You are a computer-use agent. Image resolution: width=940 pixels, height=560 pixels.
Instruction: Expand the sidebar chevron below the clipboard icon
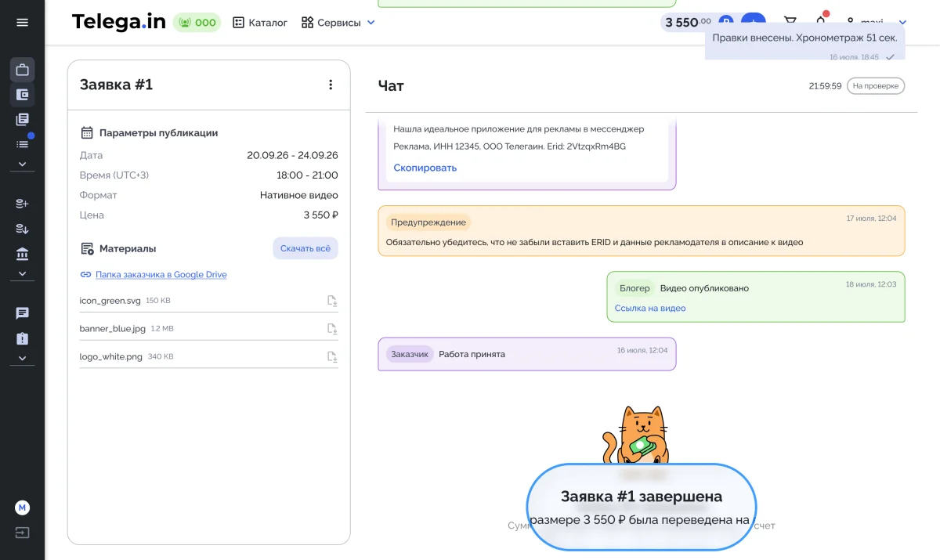[22, 359]
